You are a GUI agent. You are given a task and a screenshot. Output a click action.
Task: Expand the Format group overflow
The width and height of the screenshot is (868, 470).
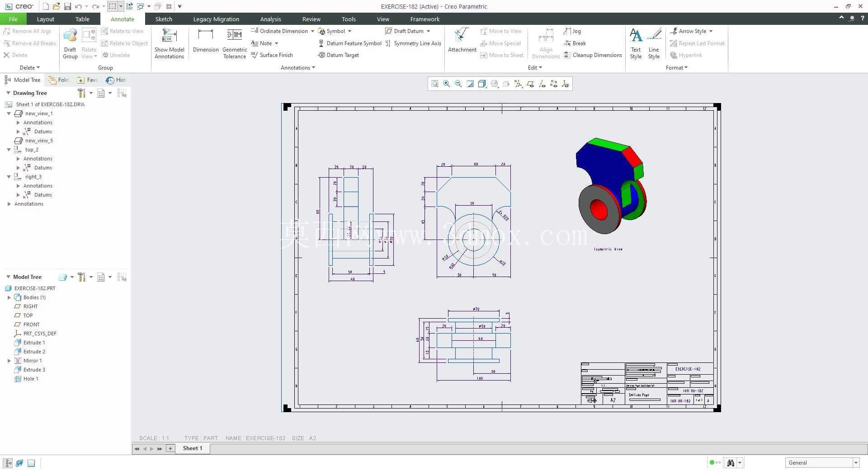677,68
